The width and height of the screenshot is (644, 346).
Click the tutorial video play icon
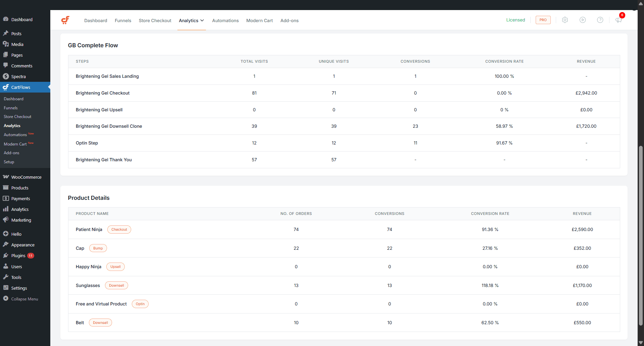tap(583, 20)
